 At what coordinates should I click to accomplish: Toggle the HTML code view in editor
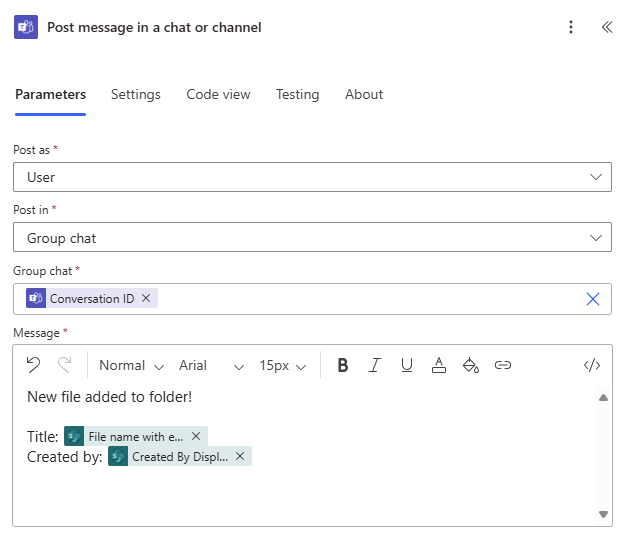coord(592,365)
